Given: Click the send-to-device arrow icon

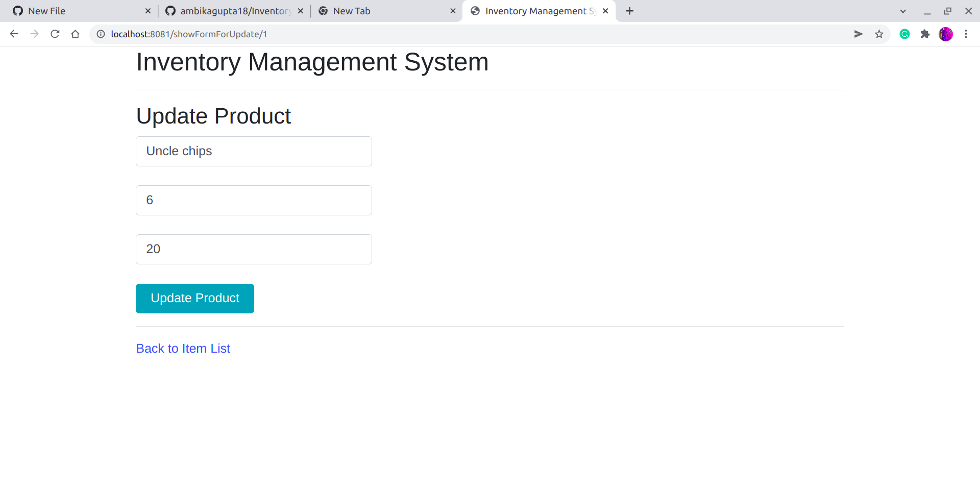Looking at the screenshot, I should pyautogui.click(x=859, y=34).
